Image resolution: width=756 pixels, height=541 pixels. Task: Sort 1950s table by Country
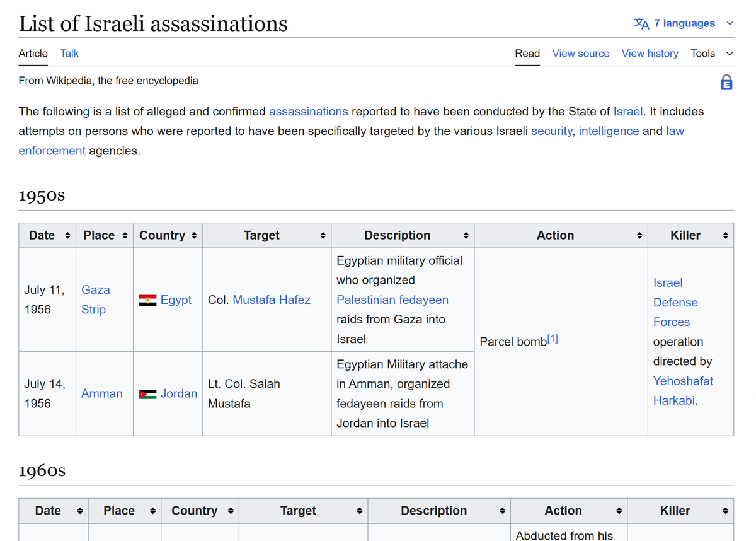click(194, 236)
